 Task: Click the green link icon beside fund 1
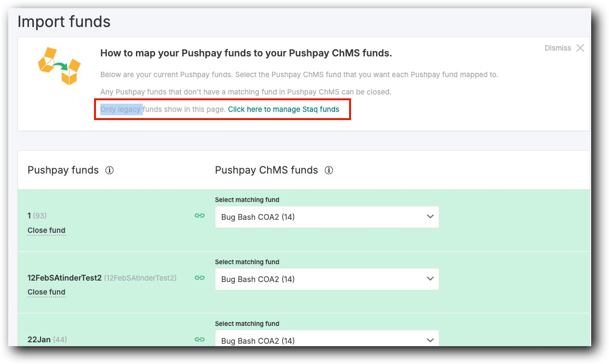(x=199, y=216)
